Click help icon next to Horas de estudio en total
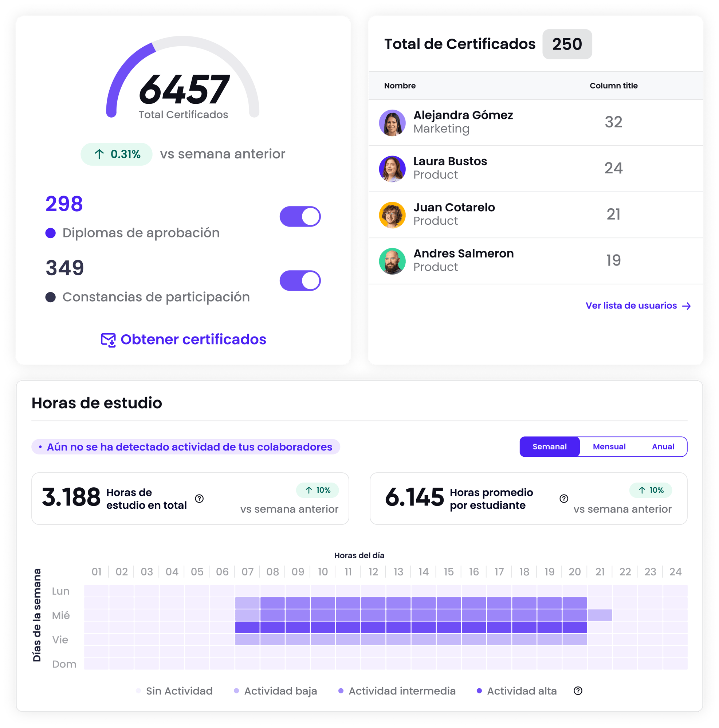 pos(199,499)
